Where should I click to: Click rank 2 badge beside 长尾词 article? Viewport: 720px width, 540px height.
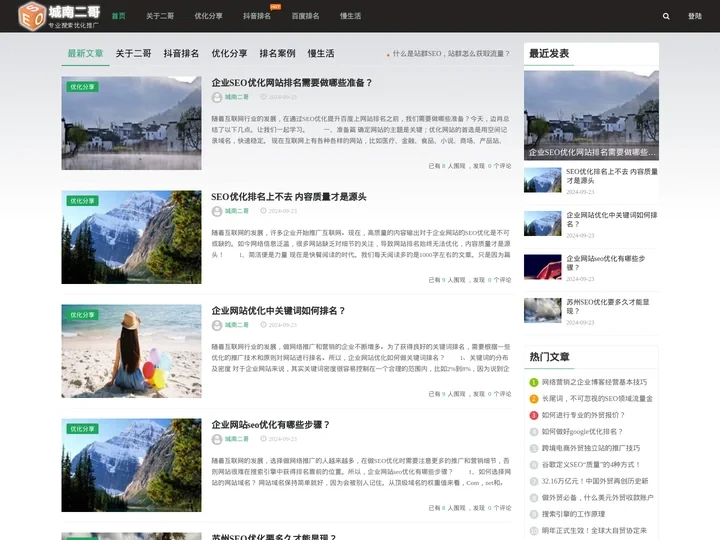point(534,399)
